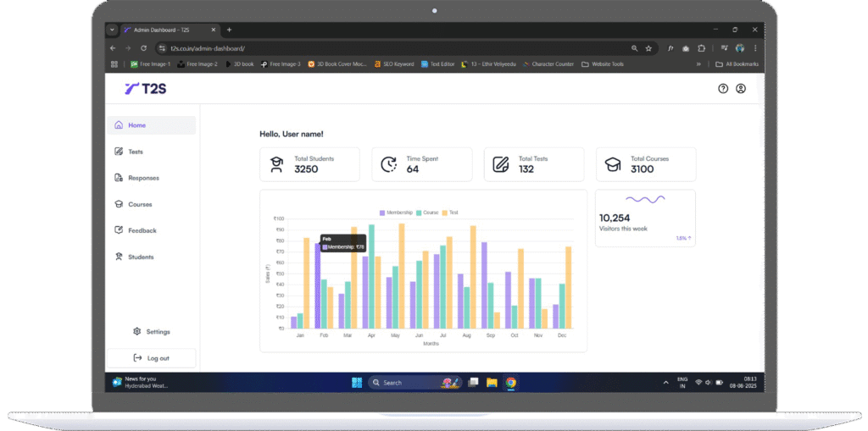Open the help icon in header
The height and width of the screenshot is (431, 868).
tap(723, 88)
